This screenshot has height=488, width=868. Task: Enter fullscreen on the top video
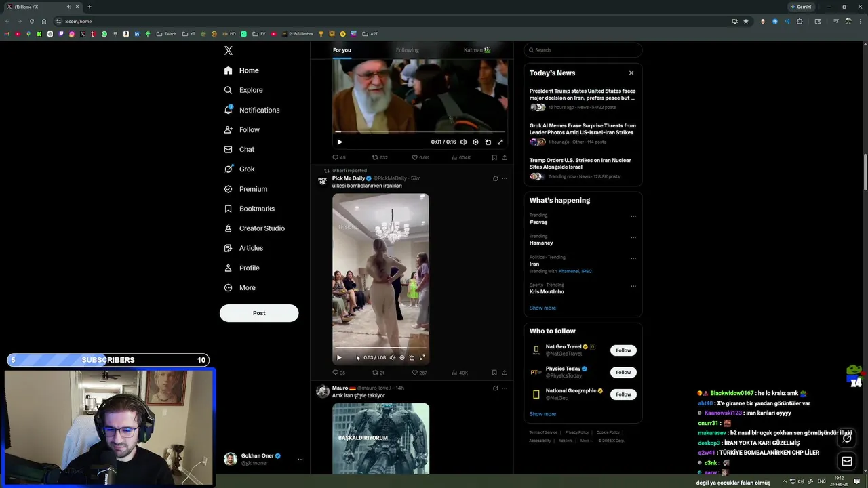coord(500,142)
